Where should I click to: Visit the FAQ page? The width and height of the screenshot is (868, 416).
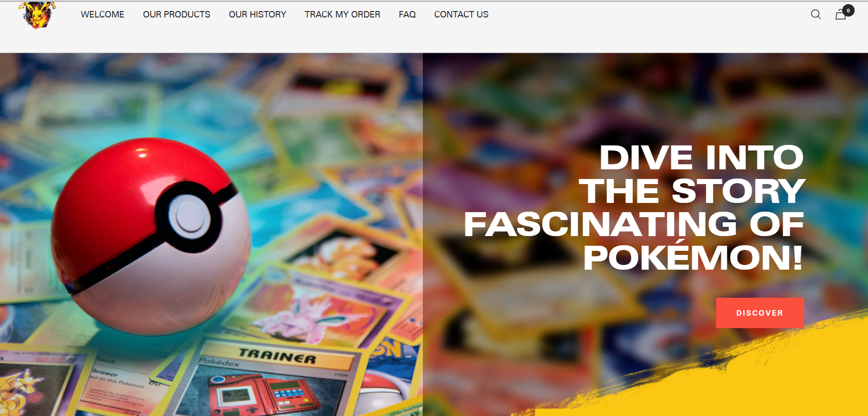click(x=407, y=14)
